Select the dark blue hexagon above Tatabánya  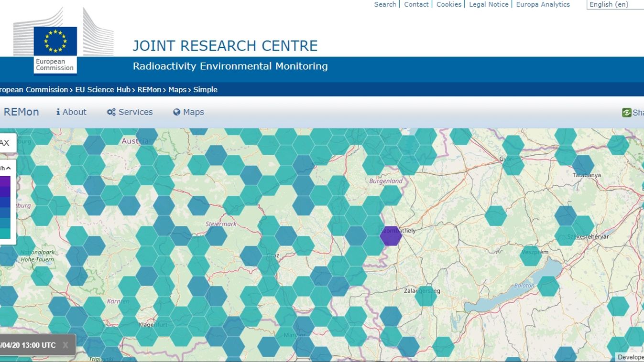583,165
